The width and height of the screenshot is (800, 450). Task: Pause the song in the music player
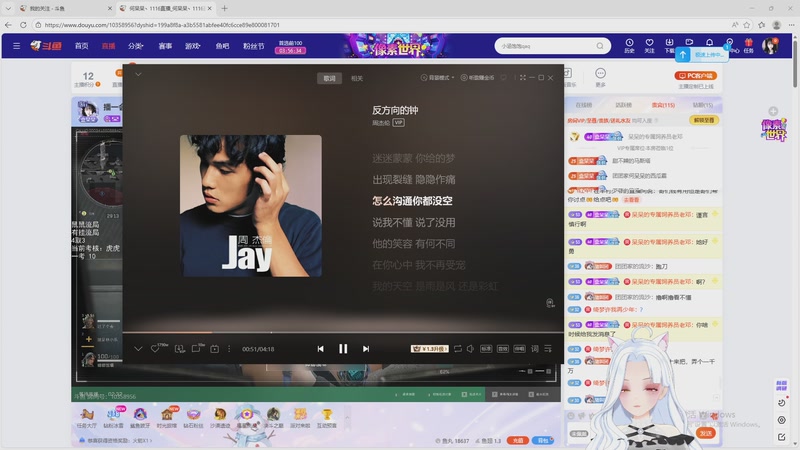343,348
